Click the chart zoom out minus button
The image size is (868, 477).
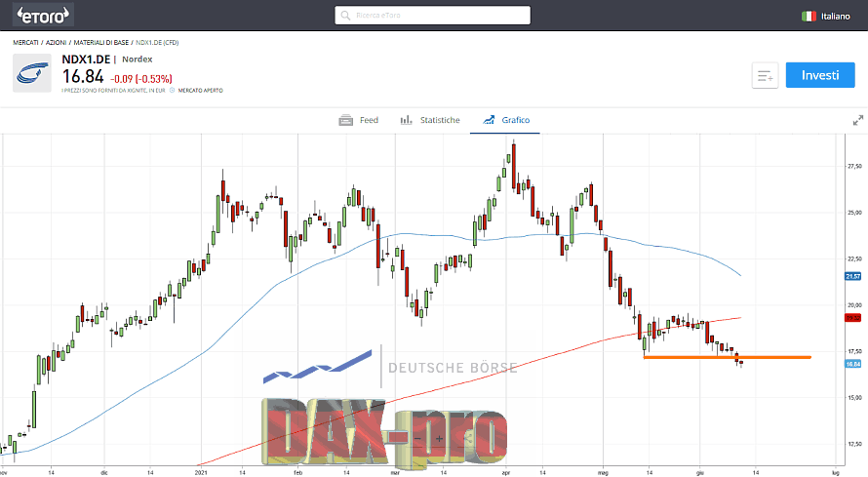[x=418, y=439]
